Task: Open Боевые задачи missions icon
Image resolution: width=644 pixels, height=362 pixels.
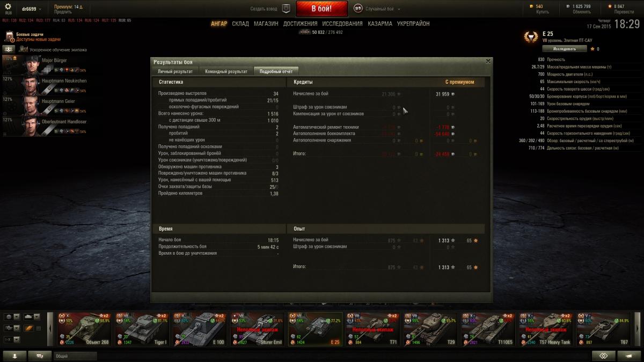Action: (x=9, y=36)
